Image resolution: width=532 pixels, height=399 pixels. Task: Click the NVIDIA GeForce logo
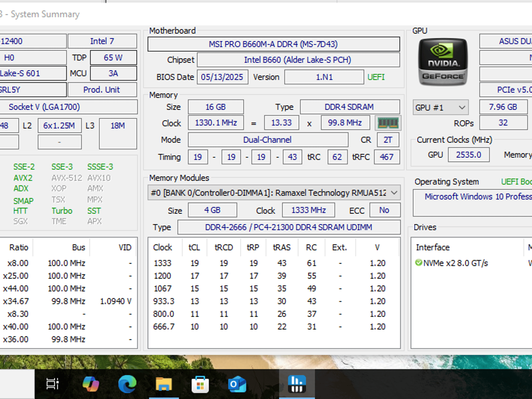pyautogui.click(x=443, y=62)
